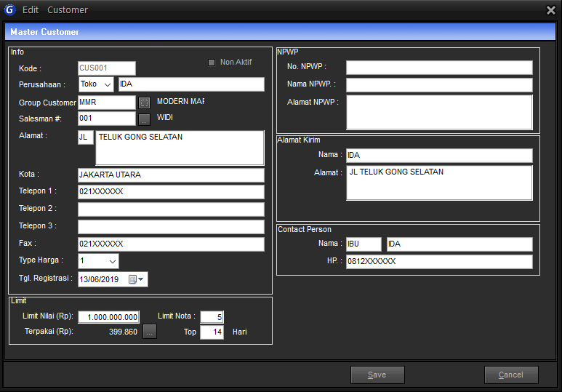The image size is (562, 392).
Task: Select the Kota field with JAKARTA UTARA
Action: pos(171,175)
